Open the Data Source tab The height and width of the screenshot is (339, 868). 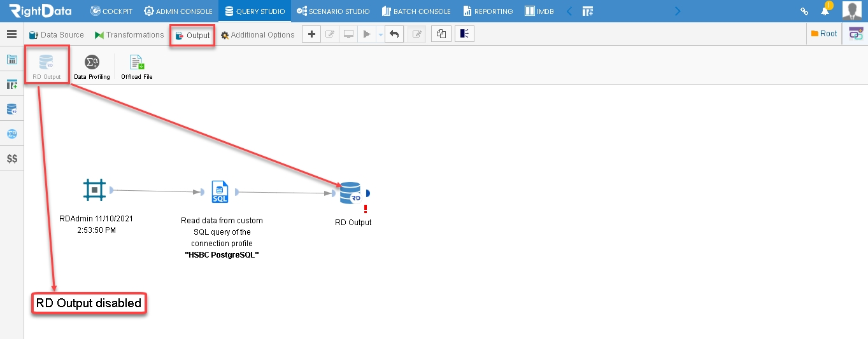(x=57, y=35)
